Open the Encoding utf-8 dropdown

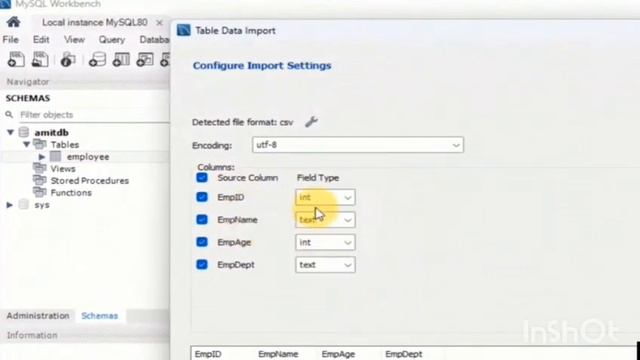[358, 145]
